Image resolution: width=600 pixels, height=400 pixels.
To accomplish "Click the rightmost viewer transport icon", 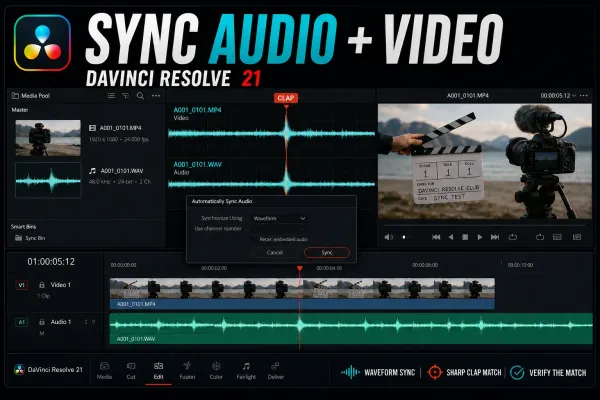I will click(x=577, y=237).
